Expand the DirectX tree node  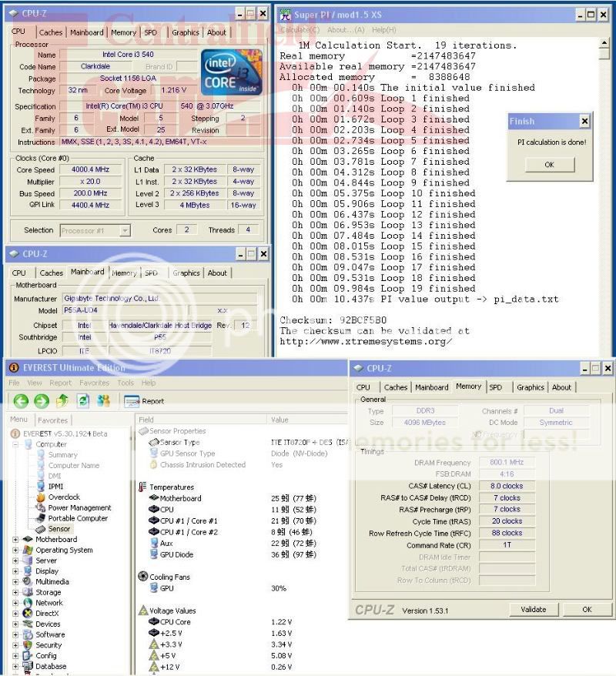click(x=15, y=614)
